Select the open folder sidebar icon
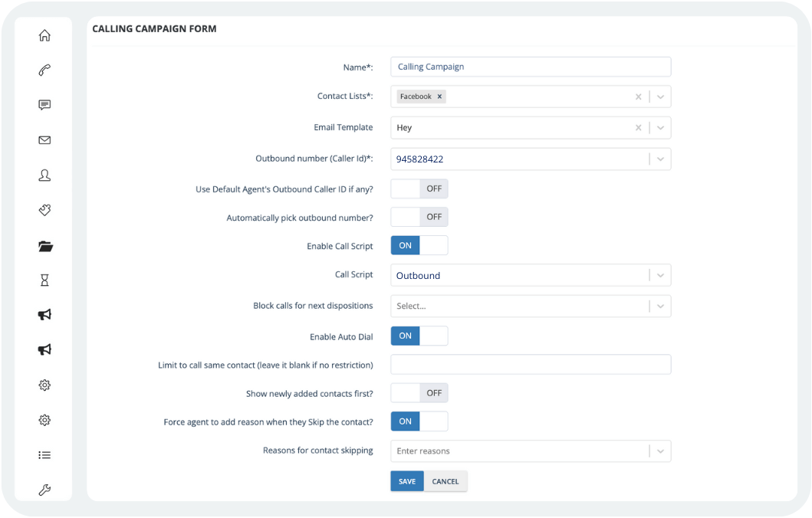This screenshot has height=518, width=812. pyautogui.click(x=44, y=246)
